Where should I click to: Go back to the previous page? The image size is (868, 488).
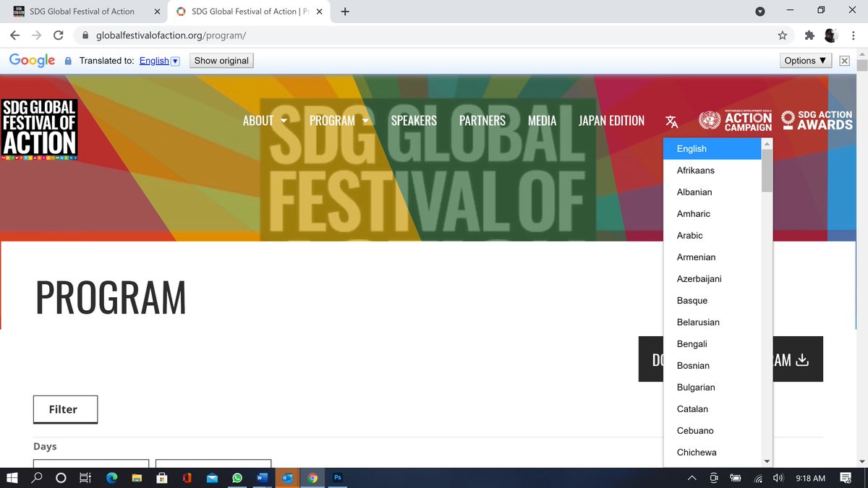15,35
